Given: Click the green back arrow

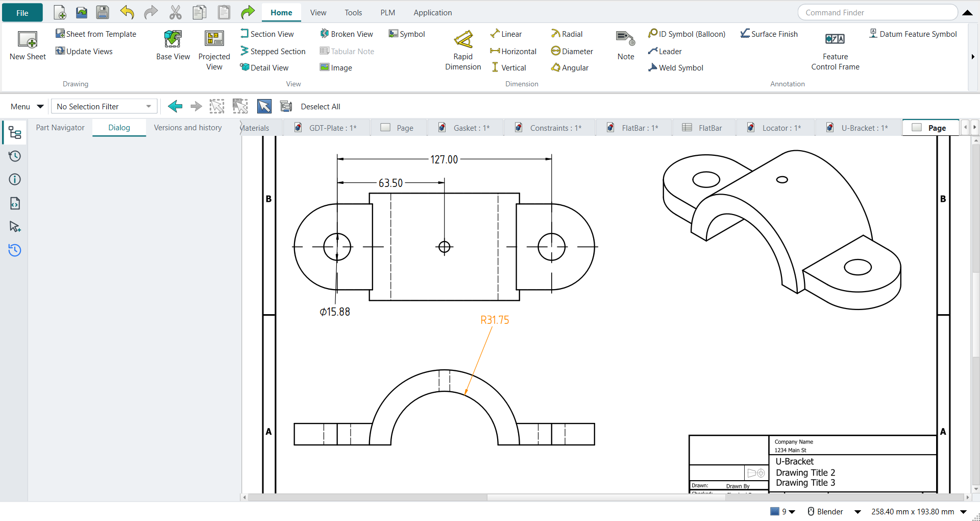Looking at the screenshot, I should pos(175,106).
